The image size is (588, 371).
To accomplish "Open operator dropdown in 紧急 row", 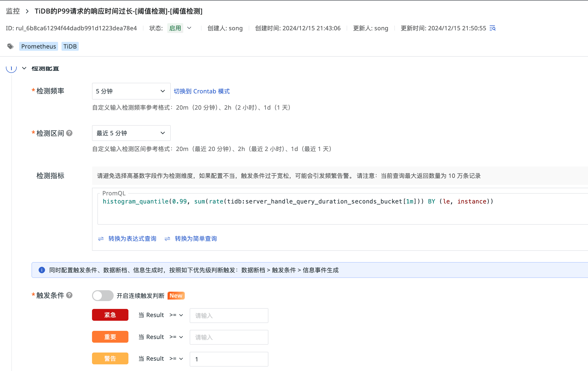I will click(x=176, y=315).
